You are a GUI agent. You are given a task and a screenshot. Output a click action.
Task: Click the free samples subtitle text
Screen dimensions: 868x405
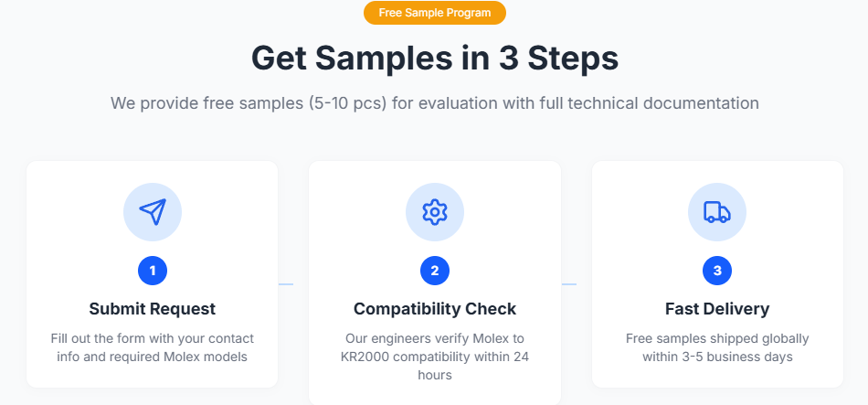pyautogui.click(x=434, y=103)
